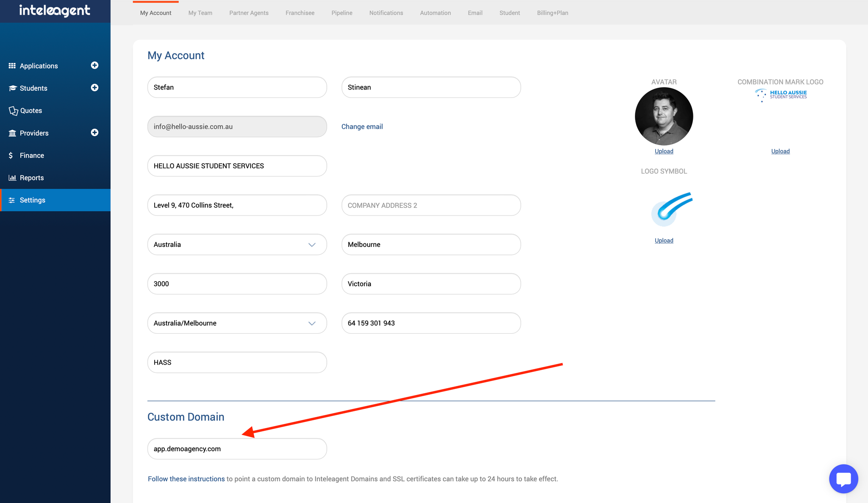This screenshot has height=503, width=868.
Task: Click Upload under Combination Mark Logo
Action: click(x=780, y=151)
